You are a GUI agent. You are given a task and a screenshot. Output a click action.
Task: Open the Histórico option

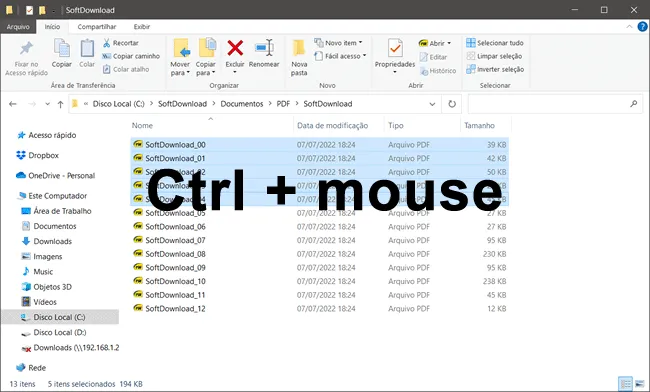tap(438, 71)
